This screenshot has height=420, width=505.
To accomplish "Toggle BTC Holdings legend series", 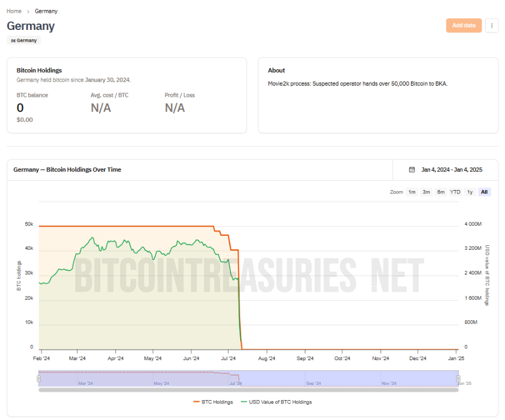I will click(213, 402).
